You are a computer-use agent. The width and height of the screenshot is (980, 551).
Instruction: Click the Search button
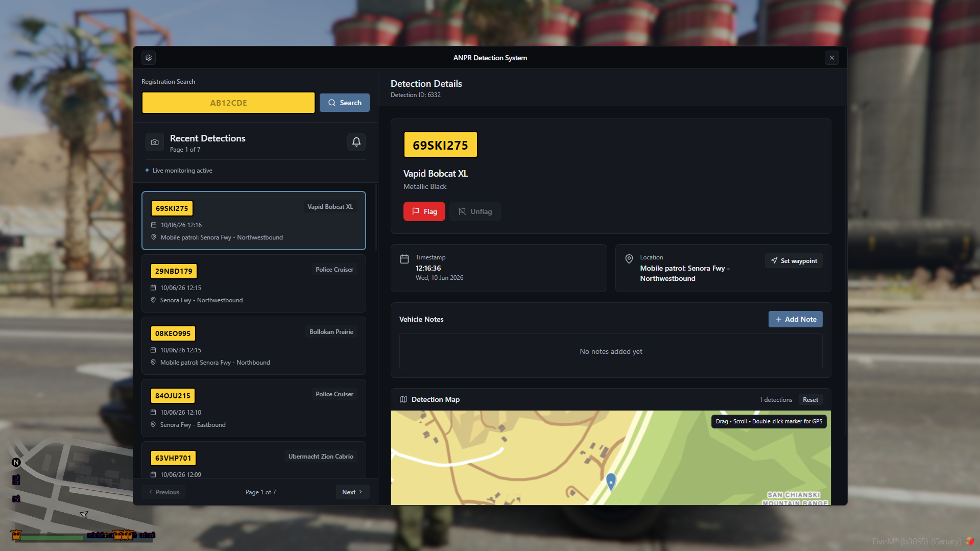point(345,103)
